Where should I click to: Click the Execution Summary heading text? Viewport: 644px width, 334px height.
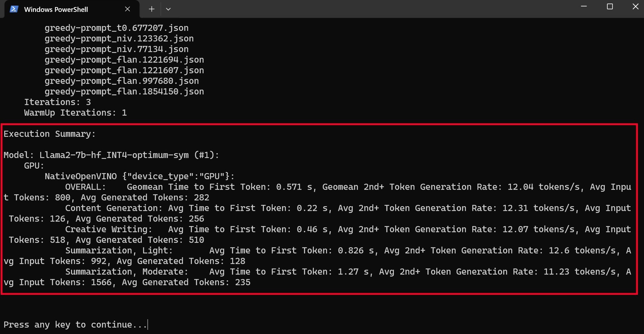pyautogui.click(x=50, y=134)
